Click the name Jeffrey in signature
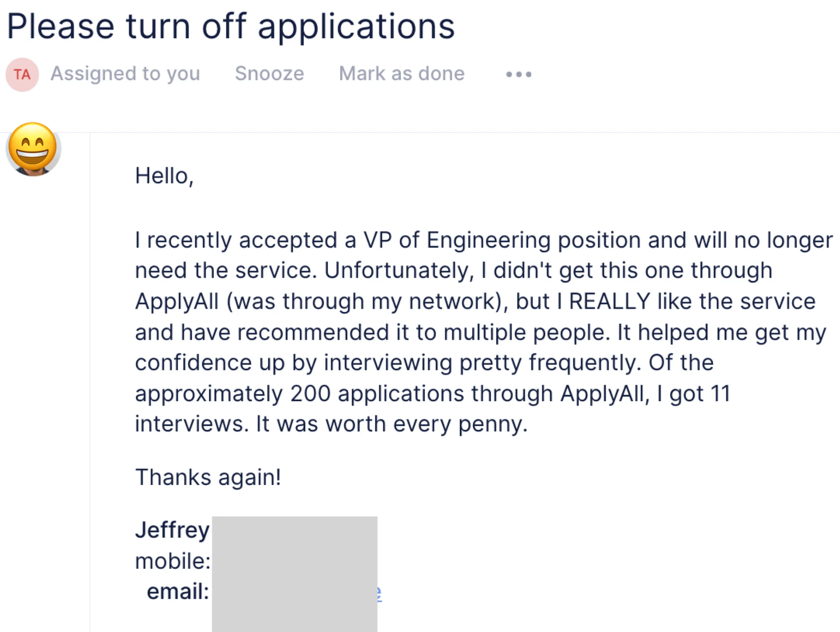This screenshot has width=840, height=632. coord(172,530)
